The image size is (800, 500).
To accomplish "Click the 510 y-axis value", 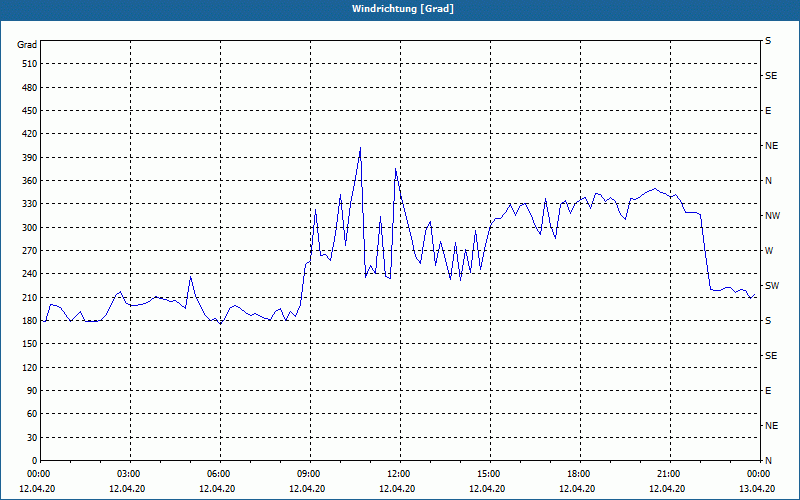I will point(30,64).
